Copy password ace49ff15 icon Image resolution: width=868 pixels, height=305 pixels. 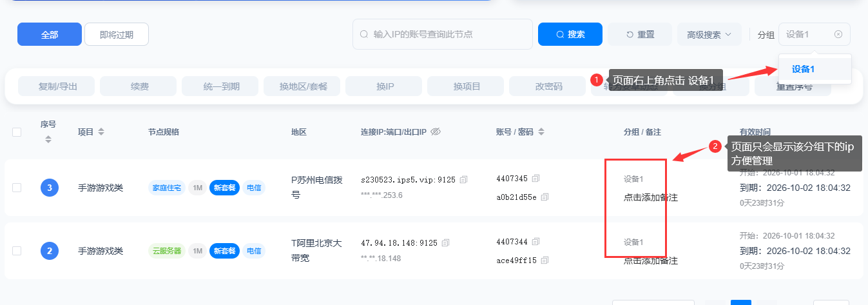click(545, 260)
